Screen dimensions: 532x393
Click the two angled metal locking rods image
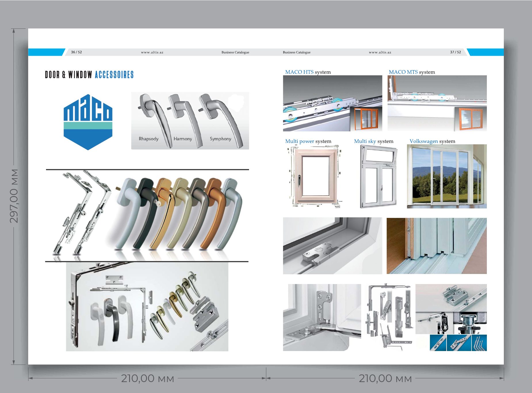point(82,213)
